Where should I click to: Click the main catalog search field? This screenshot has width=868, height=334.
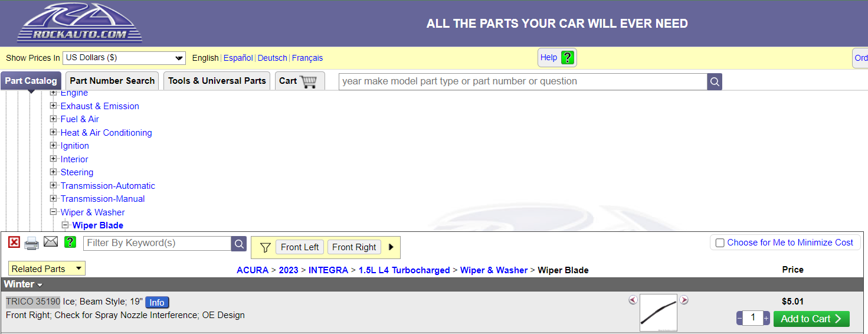tap(523, 81)
